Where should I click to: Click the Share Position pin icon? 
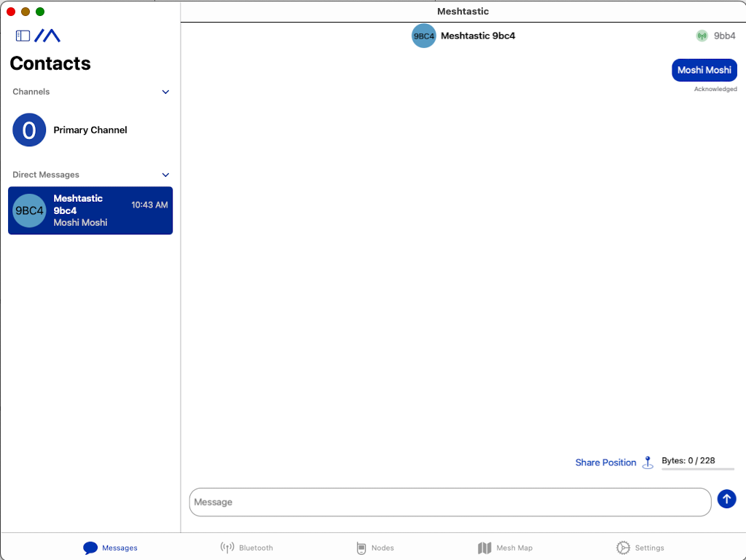pyautogui.click(x=648, y=462)
